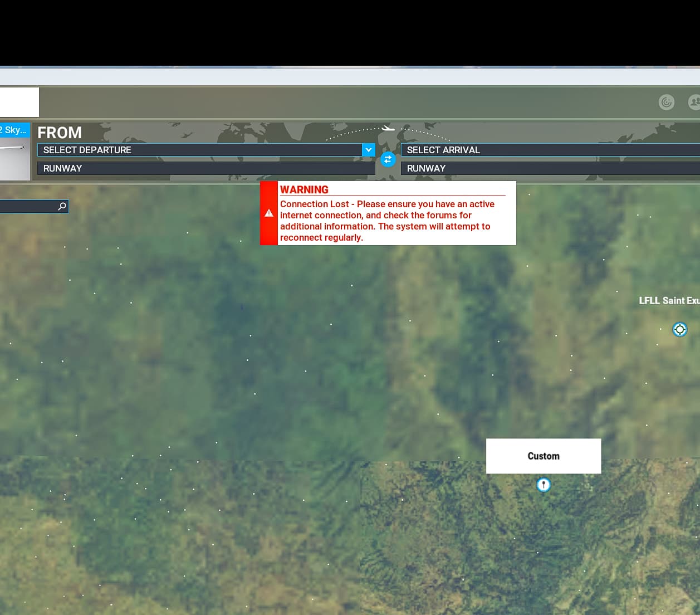This screenshot has height=615, width=700.
Task: Open the live activity spiral icon
Action: pyautogui.click(x=667, y=102)
